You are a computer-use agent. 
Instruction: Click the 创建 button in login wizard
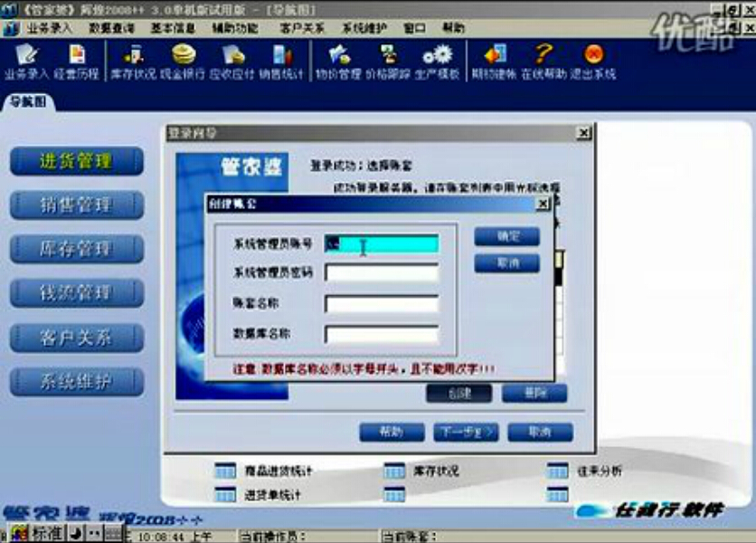click(459, 394)
